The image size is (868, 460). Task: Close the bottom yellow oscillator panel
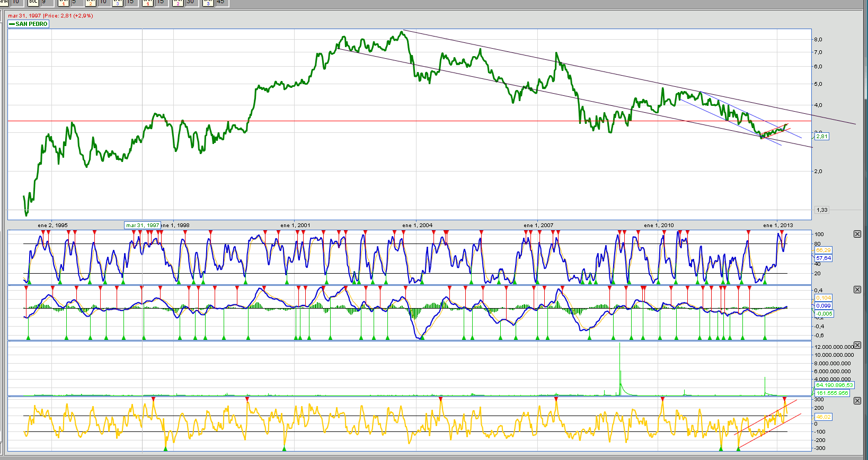[x=857, y=401]
